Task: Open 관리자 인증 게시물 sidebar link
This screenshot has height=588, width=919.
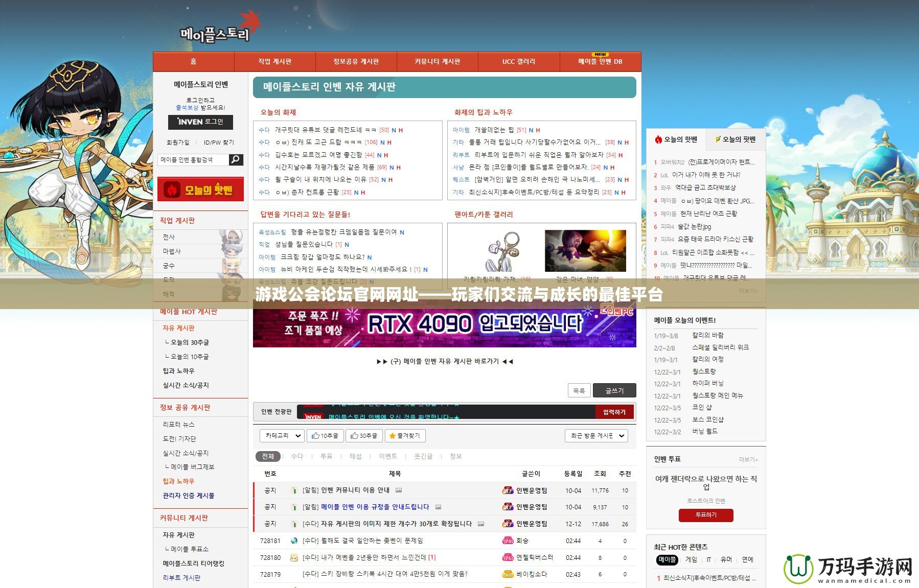Action: 189,496
